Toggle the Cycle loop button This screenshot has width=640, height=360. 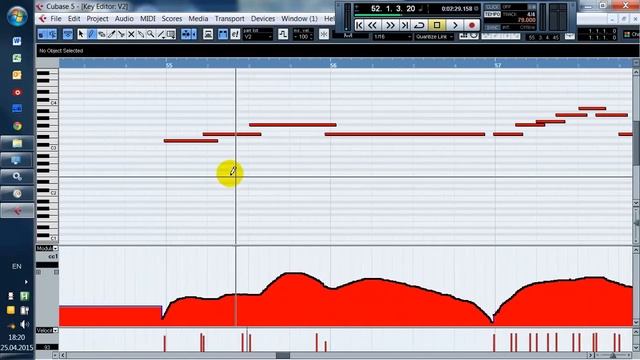click(x=419, y=25)
